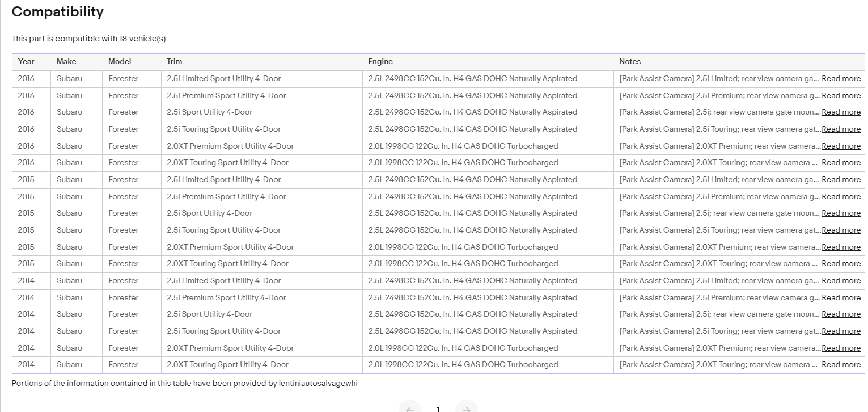Open Read more for 2016 2.5i Limited row
This screenshot has height=412, width=868.
841,79
